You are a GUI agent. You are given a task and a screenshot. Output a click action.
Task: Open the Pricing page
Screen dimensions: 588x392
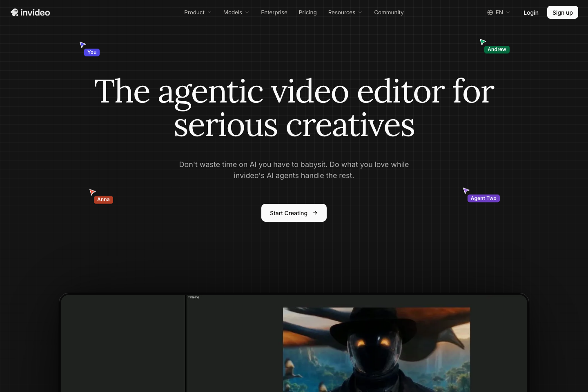pyautogui.click(x=307, y=13)
